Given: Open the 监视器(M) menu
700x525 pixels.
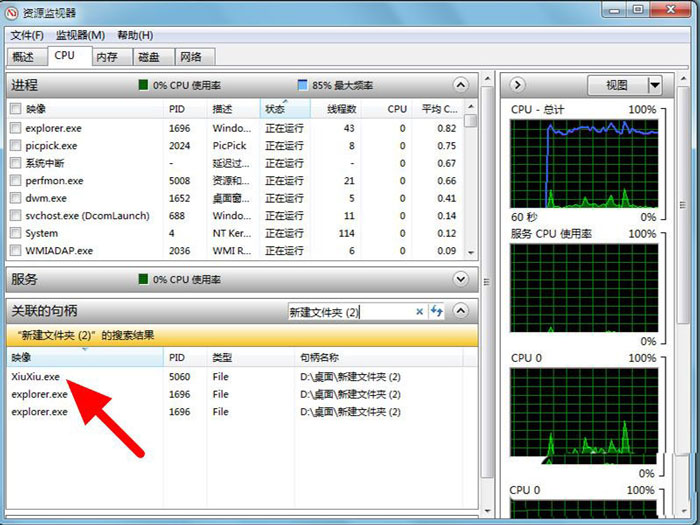Looking at the screenshot, I should click(x=80, y=35).
